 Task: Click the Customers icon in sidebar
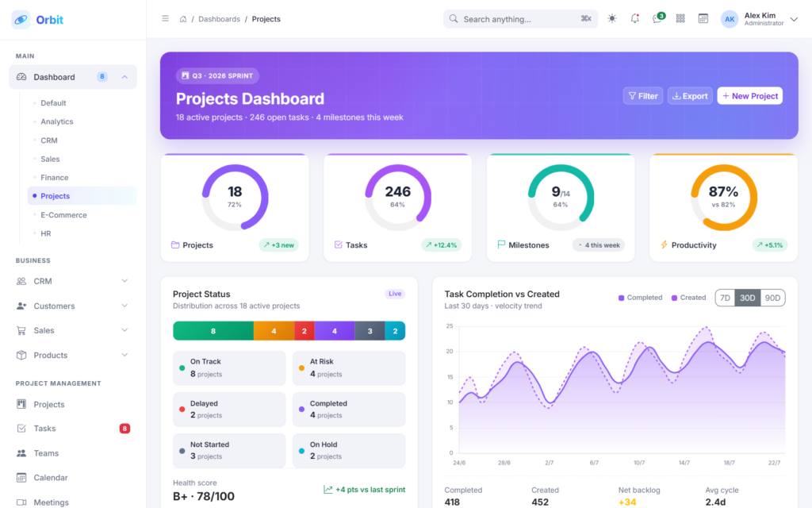[21, 306]
